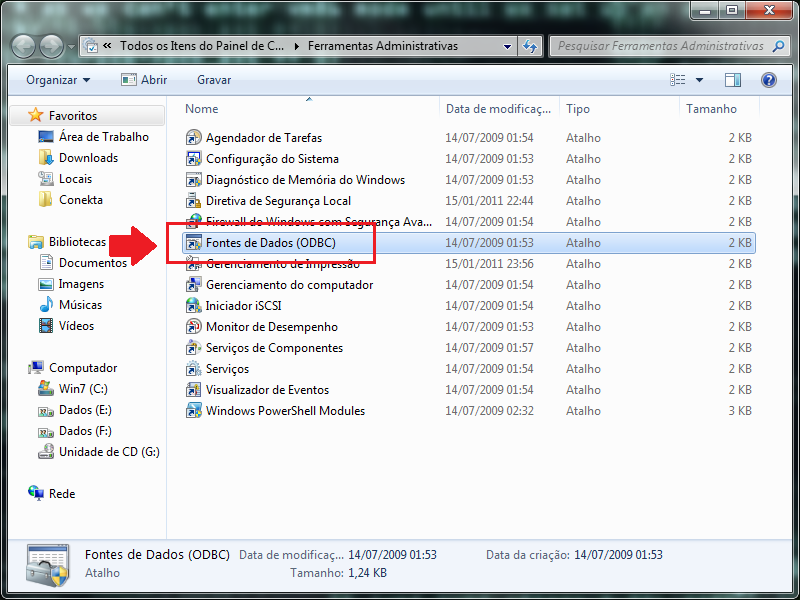This screenshot has width=800, height=600.
Task: Click the change view icon
Action: (x=678, y=80)
